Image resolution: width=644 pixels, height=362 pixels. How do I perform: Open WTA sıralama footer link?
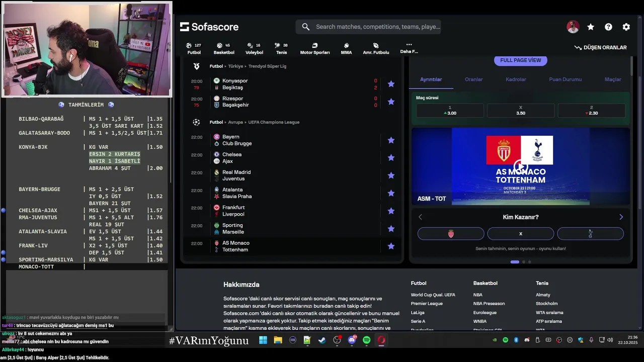pos(549,313)
